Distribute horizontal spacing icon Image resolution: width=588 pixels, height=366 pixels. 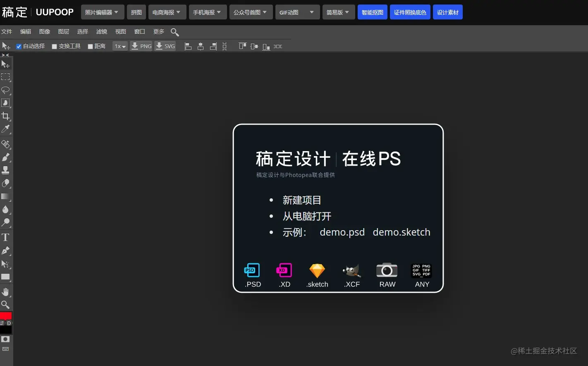click(x=278, y=46)
